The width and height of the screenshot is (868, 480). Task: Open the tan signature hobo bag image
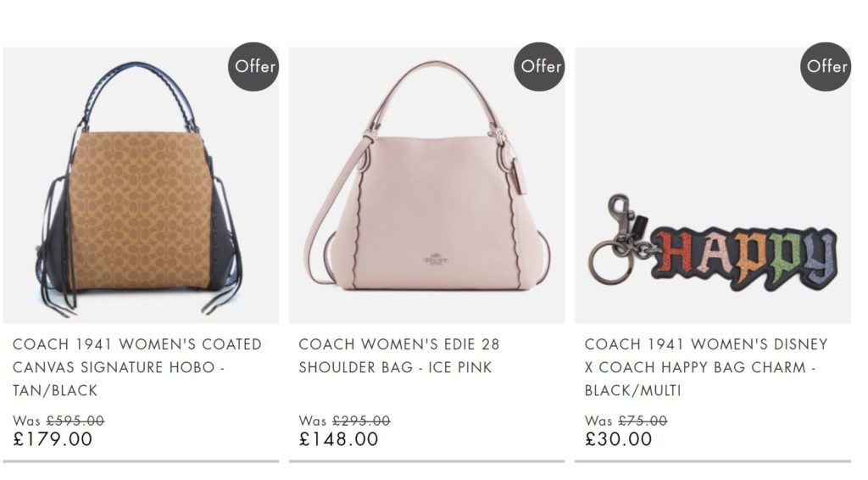tap(142, 185)
